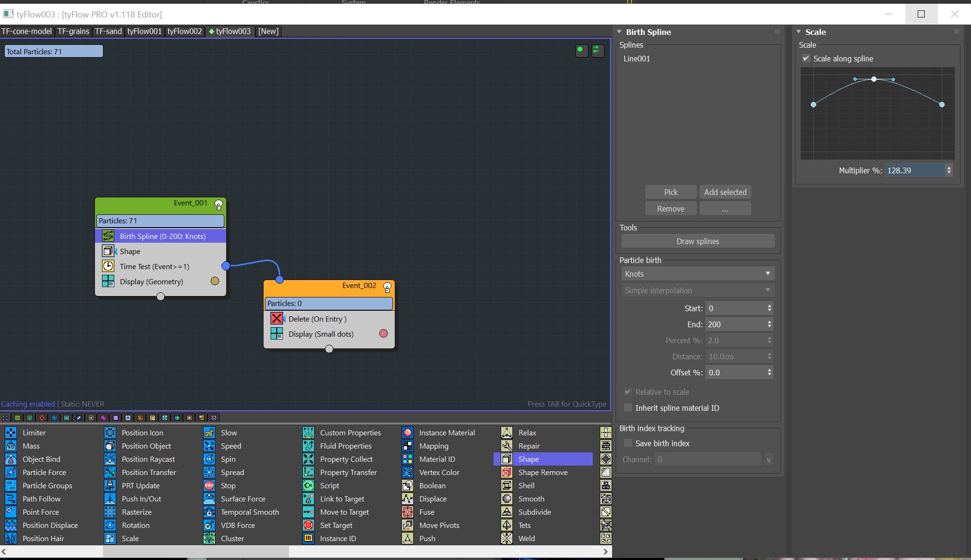
Task: Select the Fuse operator icon
Action: click(408, 512)
